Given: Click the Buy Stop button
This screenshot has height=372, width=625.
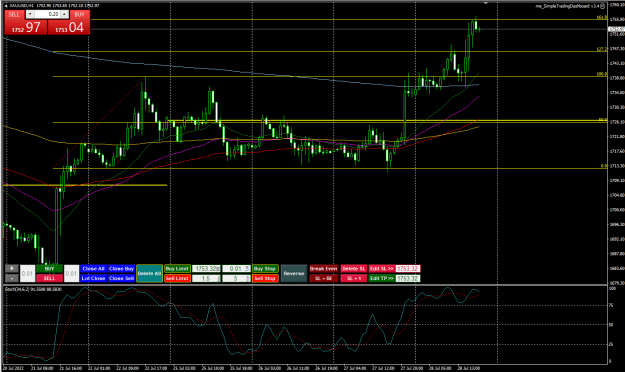Looking at the screenshot, I should tap(265, 269).
